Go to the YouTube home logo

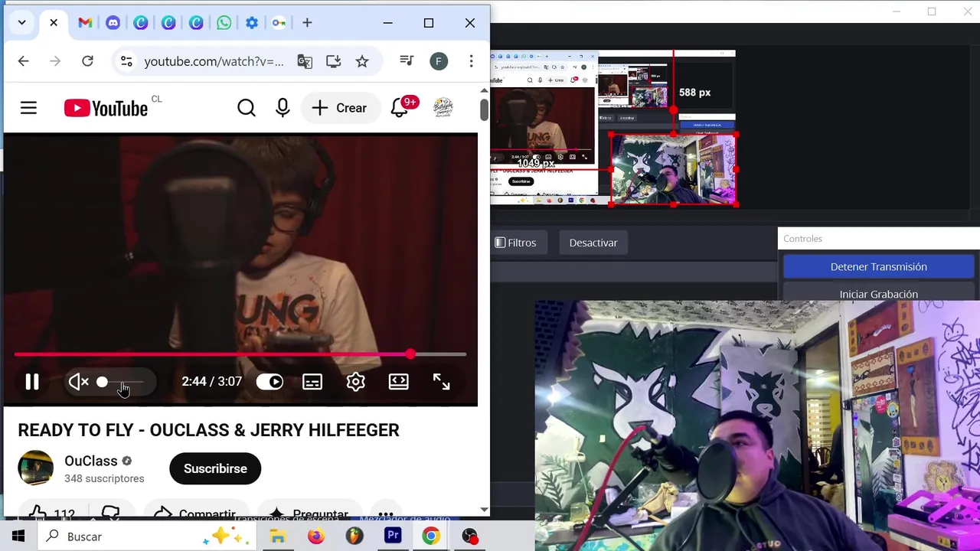click(106, 108)
